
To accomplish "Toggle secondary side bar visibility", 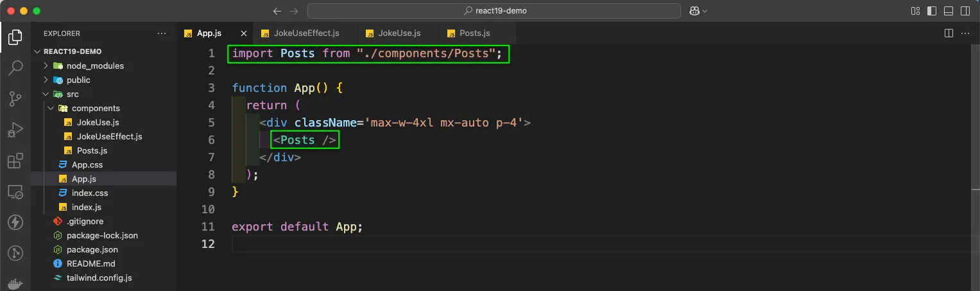I will (965, 11).
